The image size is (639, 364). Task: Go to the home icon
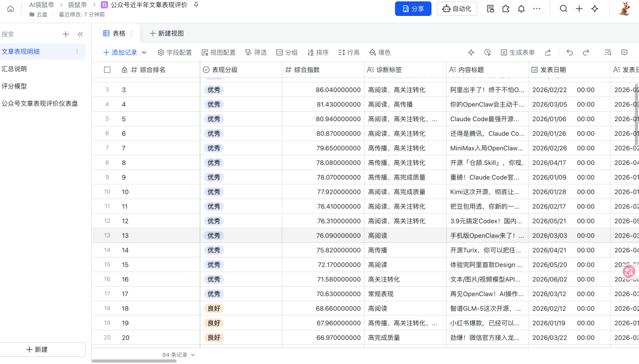click(x=11, y=8)
